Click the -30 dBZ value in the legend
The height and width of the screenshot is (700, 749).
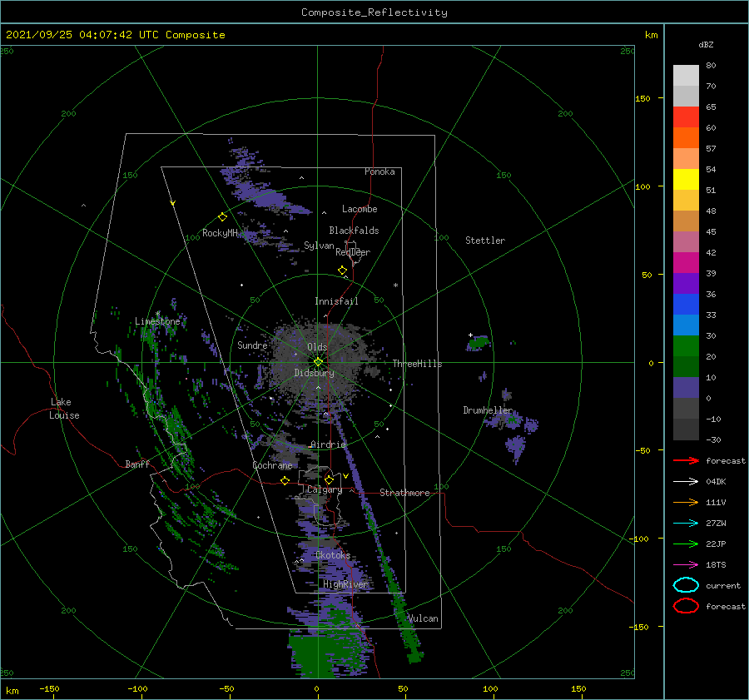(x=713, y=439)
